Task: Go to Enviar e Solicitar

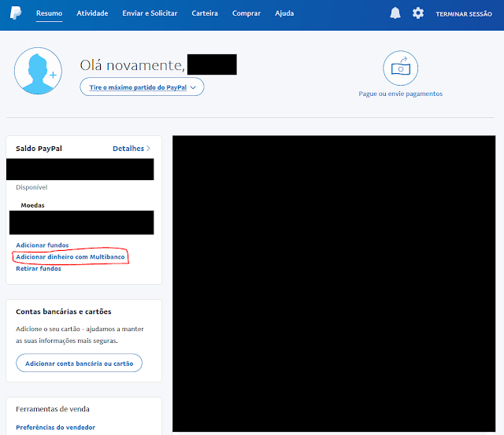Action: (150, 13)
